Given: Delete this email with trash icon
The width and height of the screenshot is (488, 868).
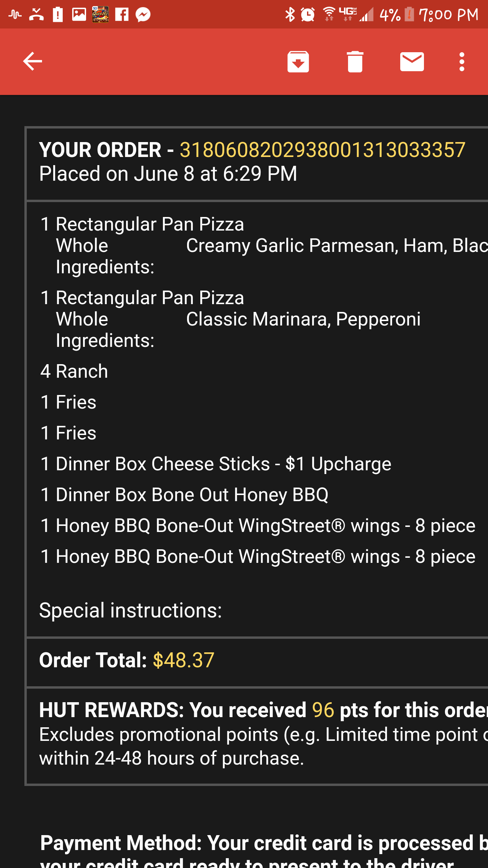Looking at the screenshot, I should coord(355,61).
